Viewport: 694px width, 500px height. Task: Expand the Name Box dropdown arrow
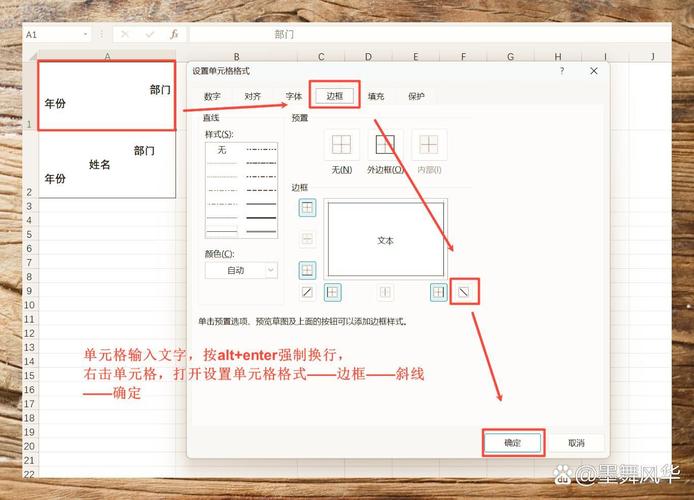(85, 34)
